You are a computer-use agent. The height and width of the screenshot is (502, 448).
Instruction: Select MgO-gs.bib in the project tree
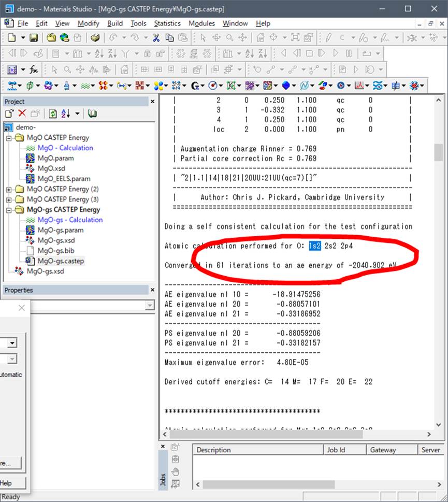point(56,251)
